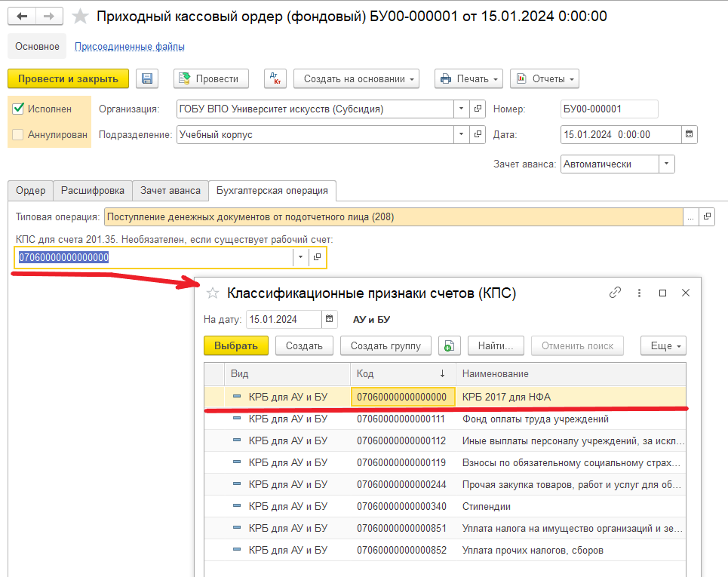Enable the Аннулирован checkbox
The height and width of the screenshot is (577, 728).
coord(18,134)
